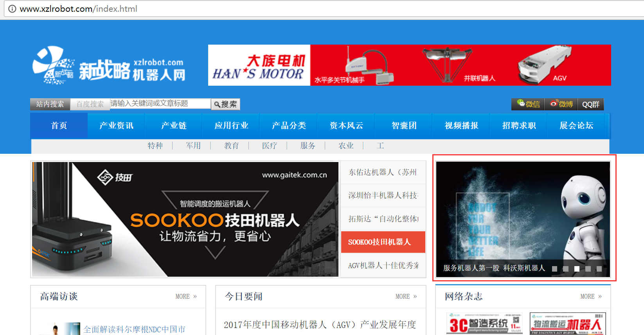Viewport: 644px width, 335px height.
Task: Open the 微信 WeChat link
Action: point(528,104)
